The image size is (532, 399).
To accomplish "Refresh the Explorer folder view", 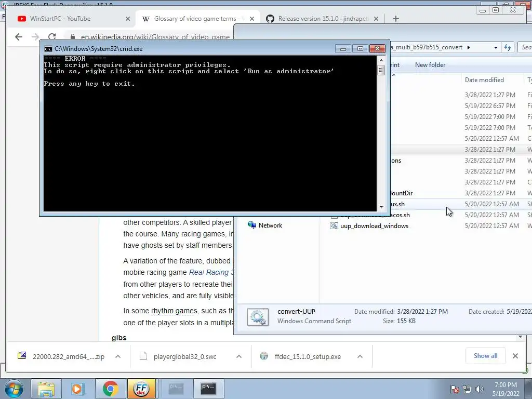I will tap(508, 47).
